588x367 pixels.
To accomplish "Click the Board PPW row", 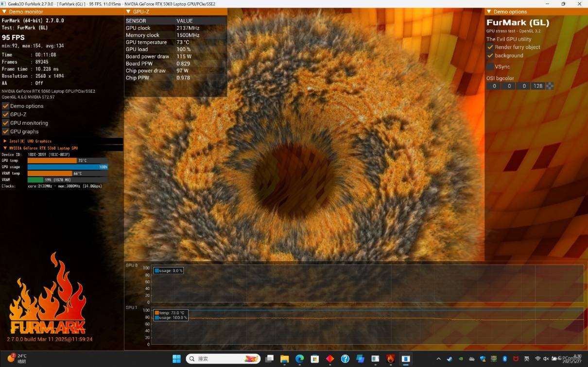I will coord(175,64).
